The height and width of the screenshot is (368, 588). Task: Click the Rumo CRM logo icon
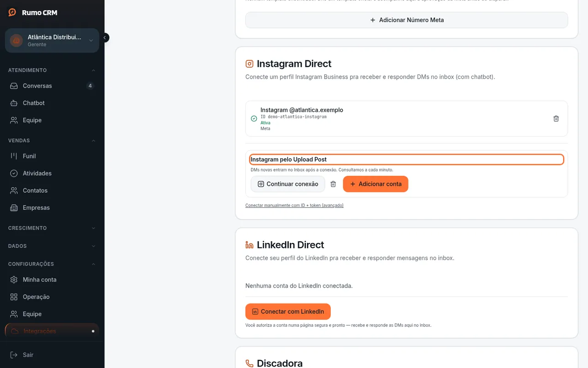[x=12, y=12]
